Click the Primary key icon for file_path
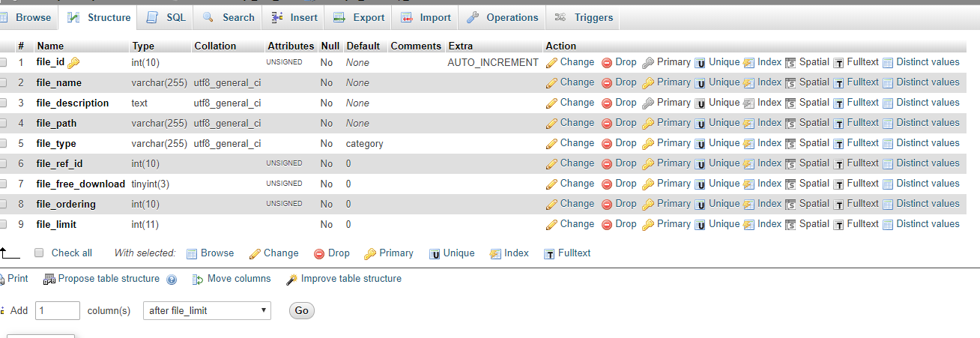This screenshot has width=980, height=338. pos(648,124)
